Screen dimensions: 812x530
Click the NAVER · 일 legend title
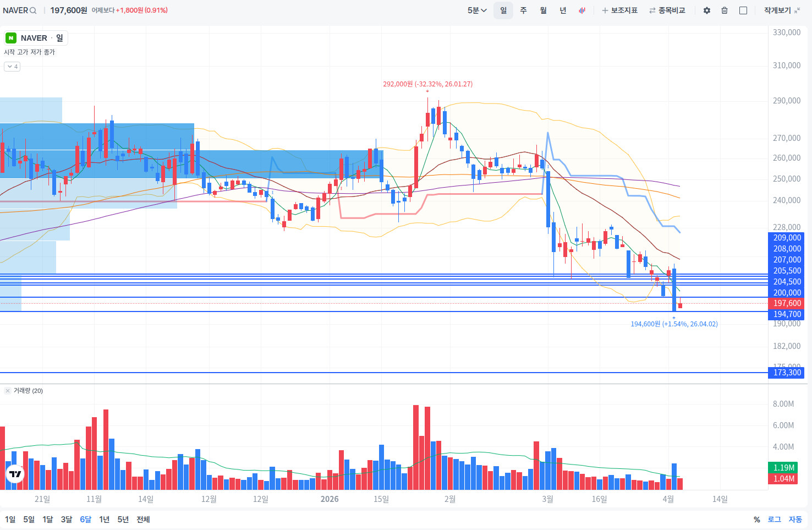coord(42,38)
